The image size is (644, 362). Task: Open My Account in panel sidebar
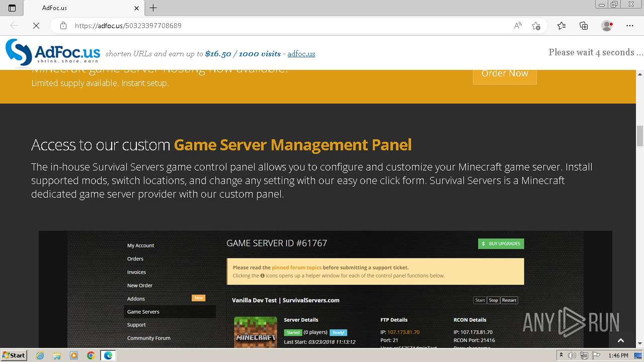pos(140,245)
